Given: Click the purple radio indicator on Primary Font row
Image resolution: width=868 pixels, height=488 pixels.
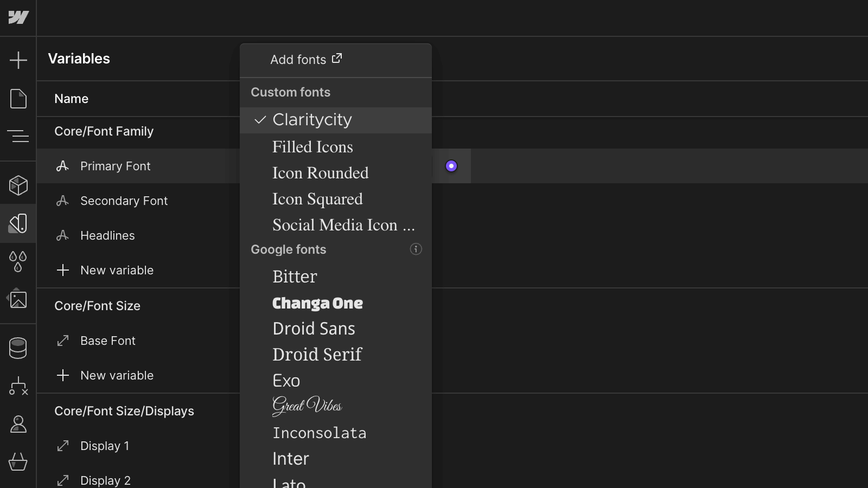Looking at the screenshot, I should click(451, 166).
